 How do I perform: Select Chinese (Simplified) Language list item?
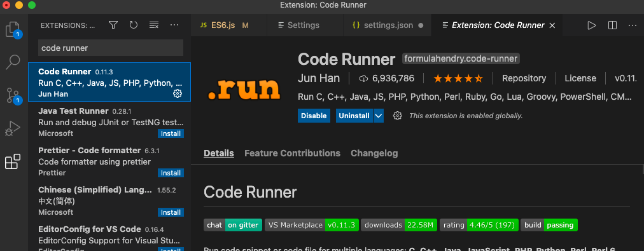pos(109,200)
